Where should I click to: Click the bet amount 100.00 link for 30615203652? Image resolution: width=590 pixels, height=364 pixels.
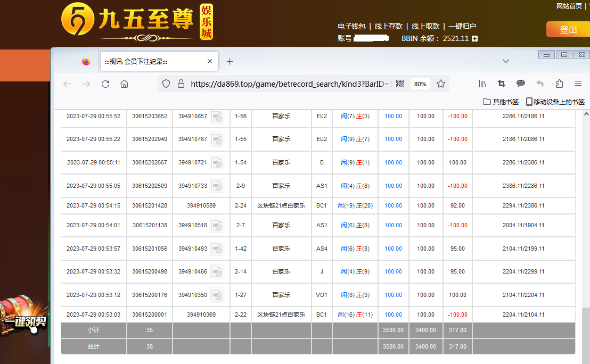point(393,116)
